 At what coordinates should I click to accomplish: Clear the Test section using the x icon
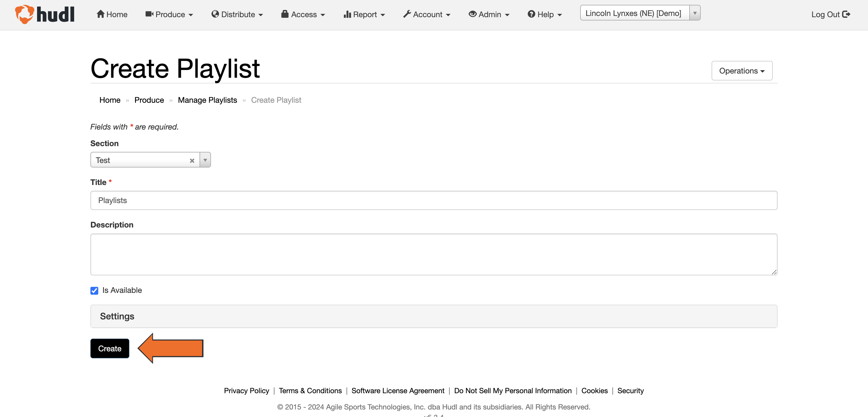pos(192,160)
